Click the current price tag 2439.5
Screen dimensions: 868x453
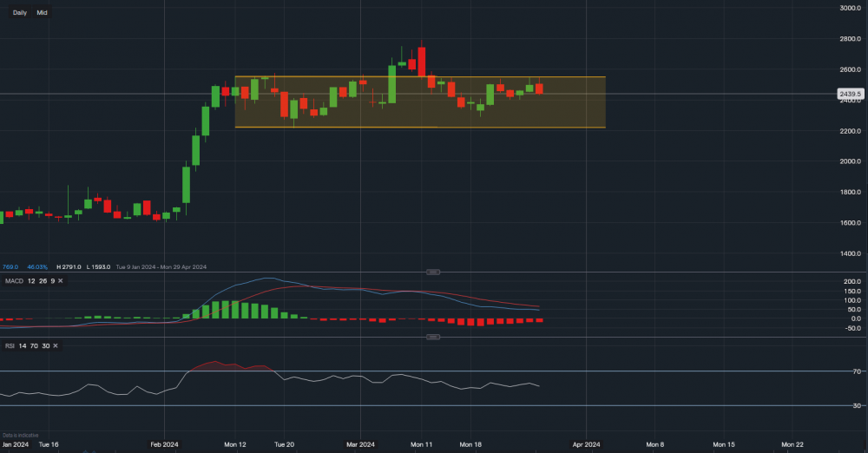point(848,94)
